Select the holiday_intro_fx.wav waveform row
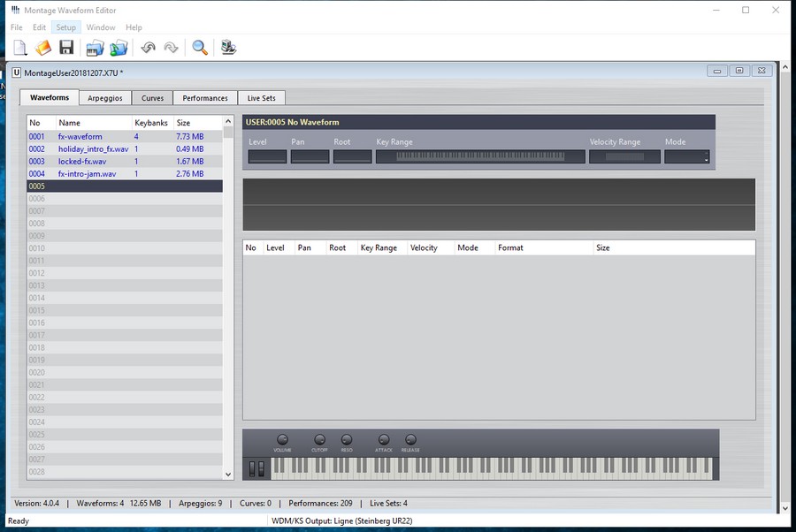796x532 pixels. [93, 149]
